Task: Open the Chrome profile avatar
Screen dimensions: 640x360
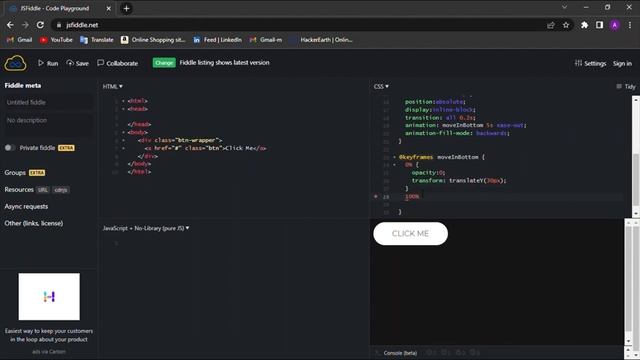Action: [x=614, y=25]
